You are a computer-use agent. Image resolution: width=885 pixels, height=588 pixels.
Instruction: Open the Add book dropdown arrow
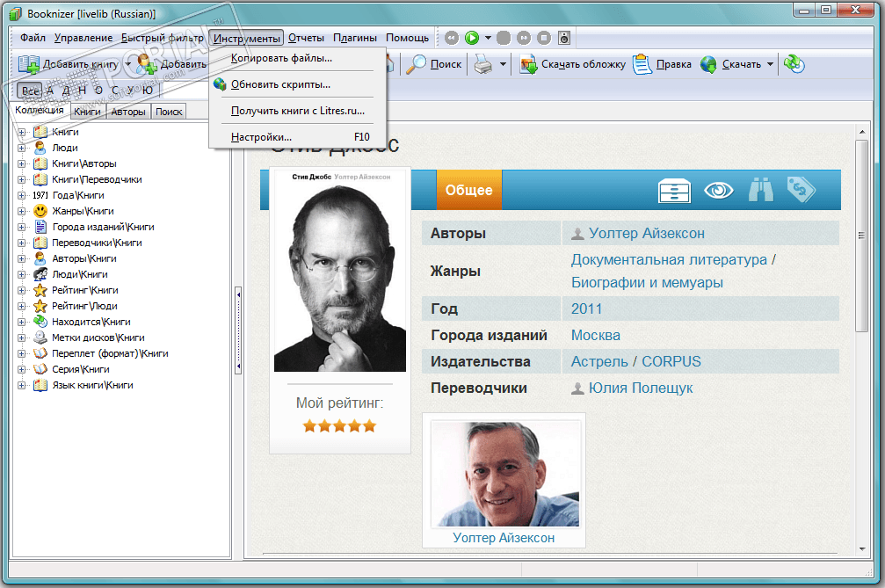pyautogui.click(x=128, y=64)
